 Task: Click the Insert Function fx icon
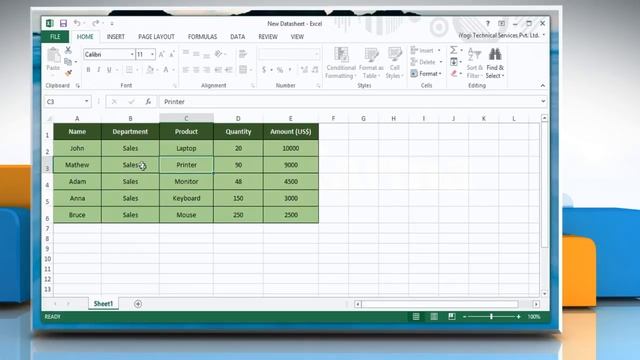[148, 102]
